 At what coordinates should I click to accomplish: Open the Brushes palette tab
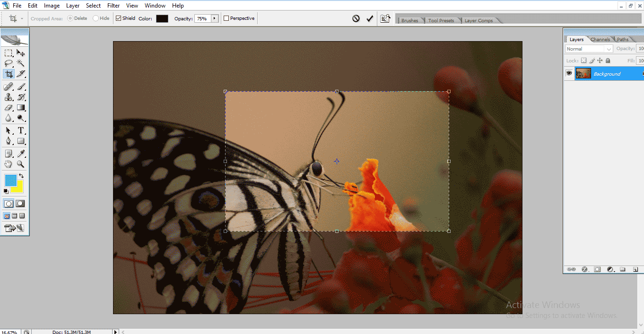coord(409,20)
